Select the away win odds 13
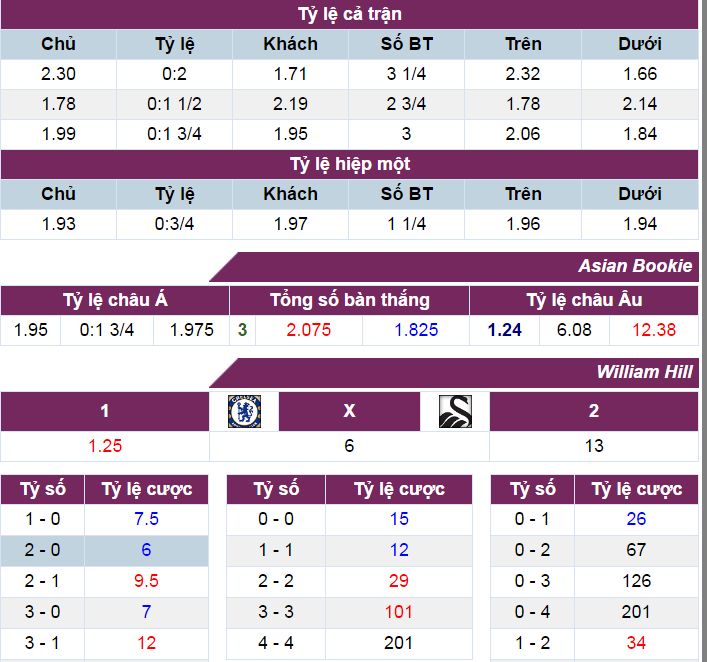Screen dimensions: 707x662 594,446
